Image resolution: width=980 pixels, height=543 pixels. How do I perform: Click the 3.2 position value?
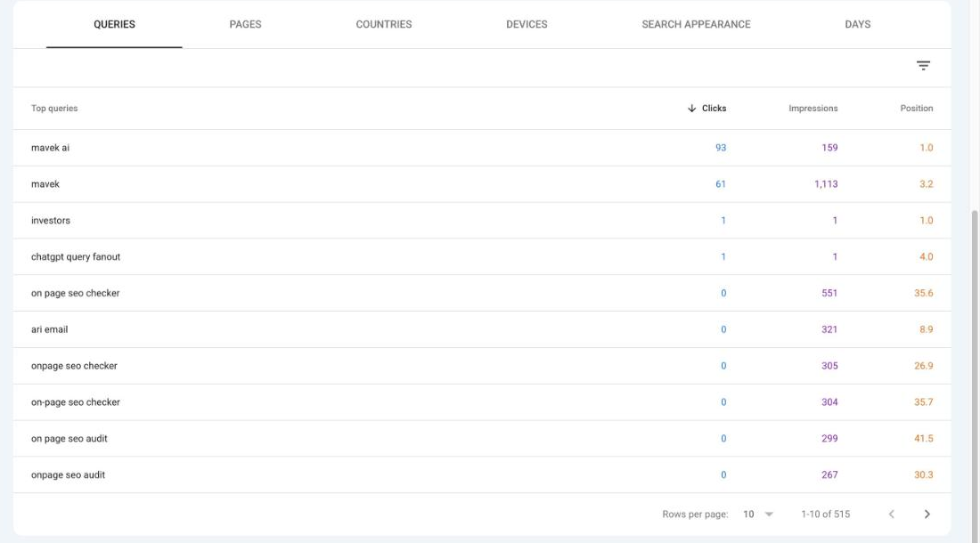(927, 184)
